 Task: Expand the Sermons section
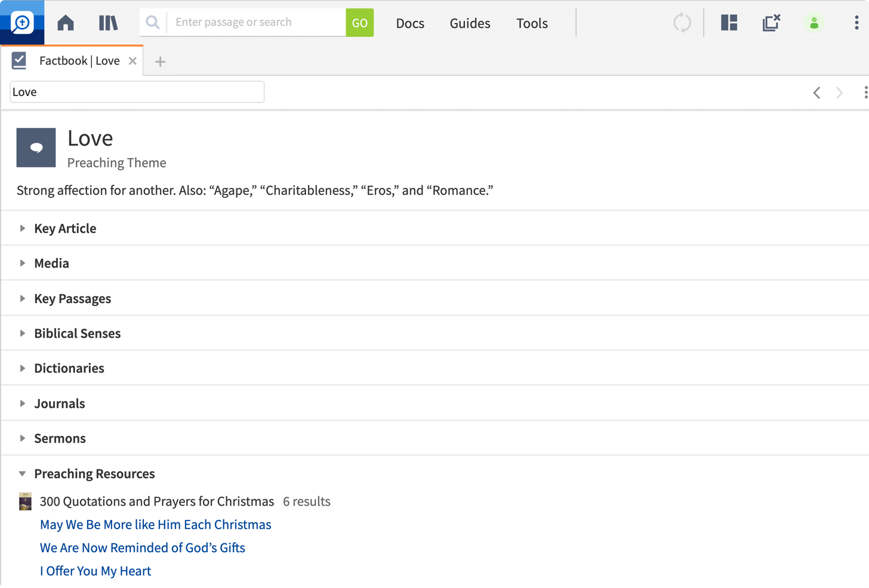(x=60, y=438)
